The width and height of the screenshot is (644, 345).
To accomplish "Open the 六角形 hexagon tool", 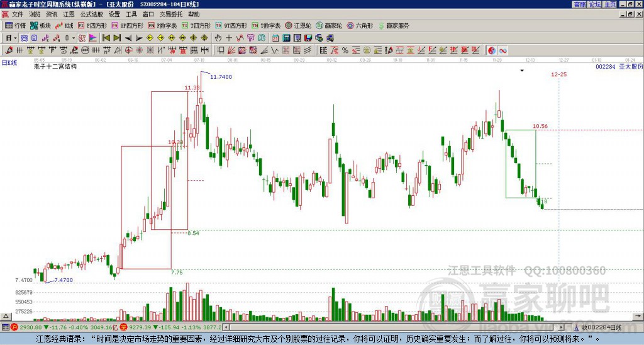I will (360, 25).
